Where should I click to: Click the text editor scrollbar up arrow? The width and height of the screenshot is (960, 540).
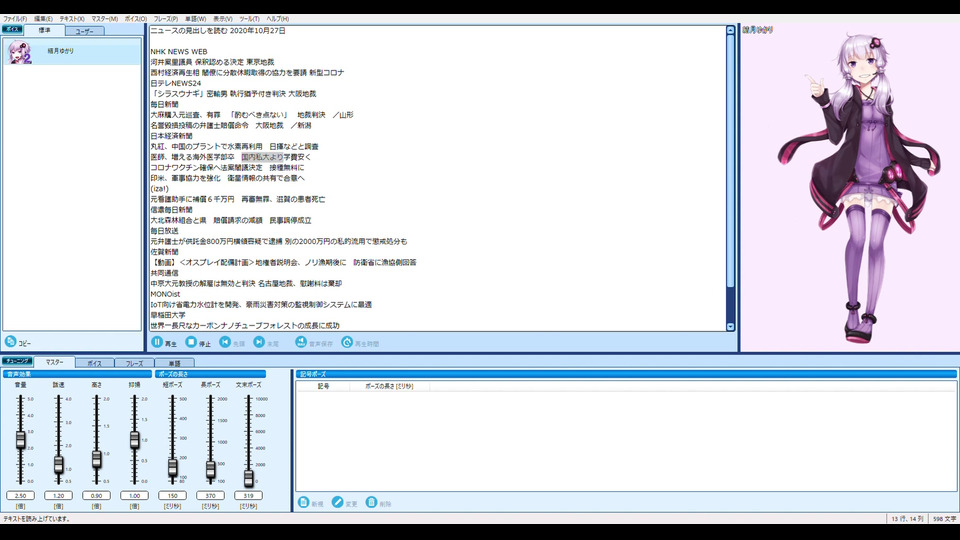[730, 30]
